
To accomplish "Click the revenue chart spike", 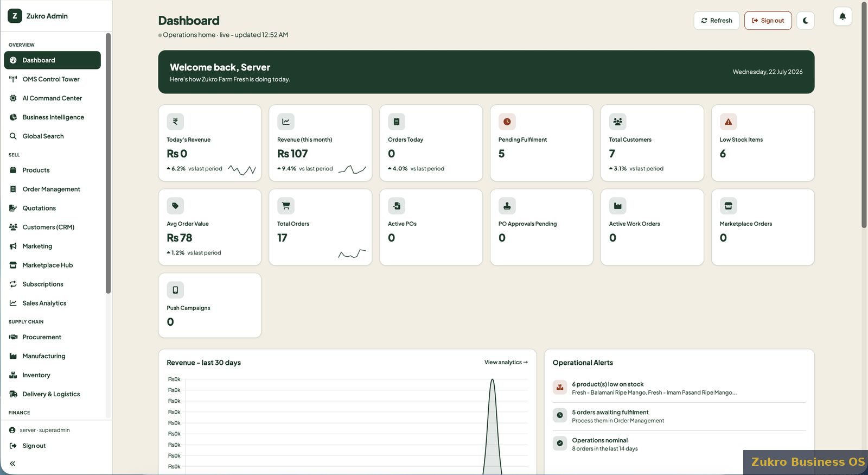I will 492,426.
